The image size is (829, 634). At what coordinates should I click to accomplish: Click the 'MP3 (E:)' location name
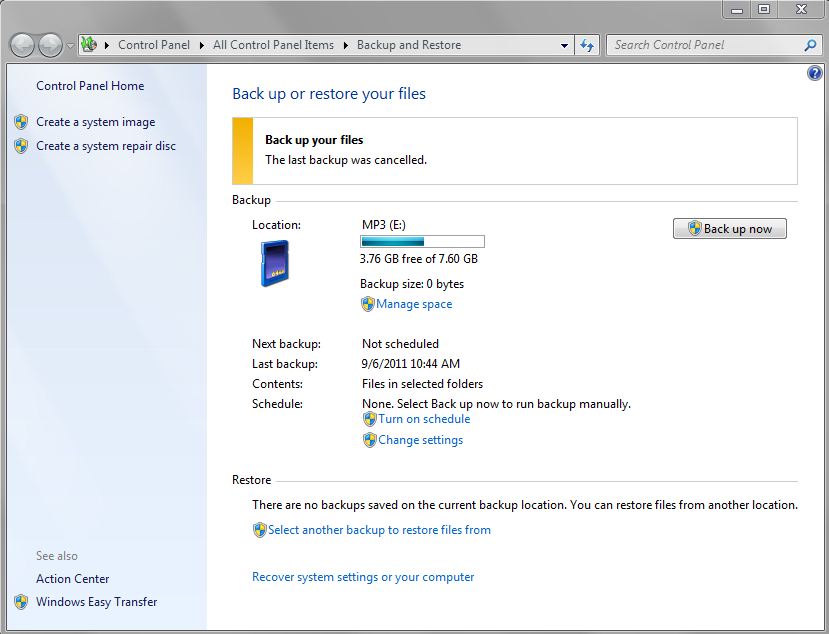(384, 225)
